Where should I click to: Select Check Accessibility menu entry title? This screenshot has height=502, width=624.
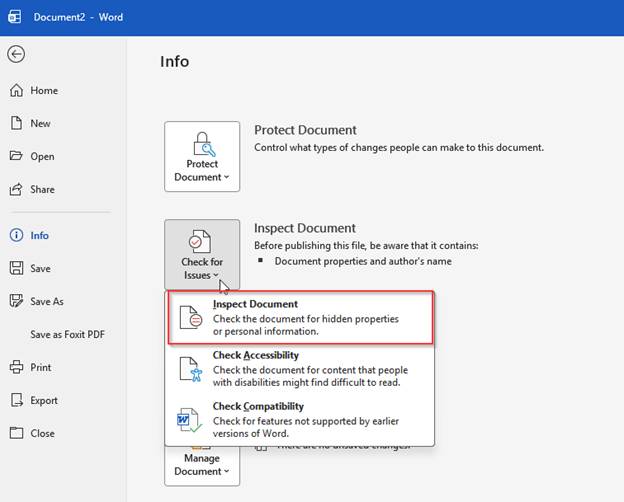[x=255, y=355]
